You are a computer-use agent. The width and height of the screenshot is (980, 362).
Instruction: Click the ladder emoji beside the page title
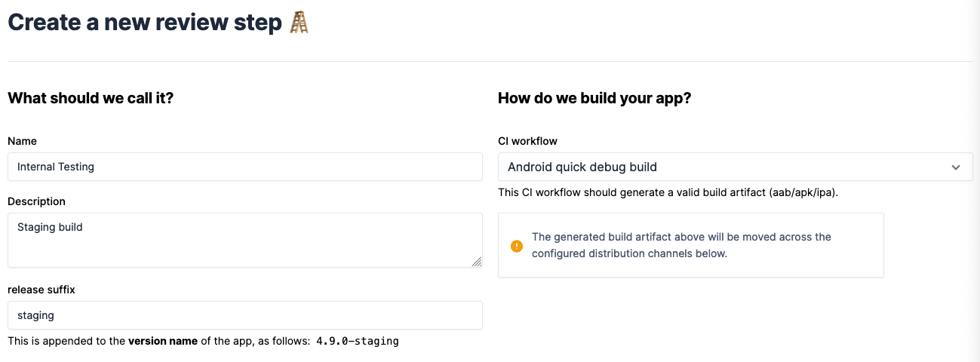click(300, 22)
